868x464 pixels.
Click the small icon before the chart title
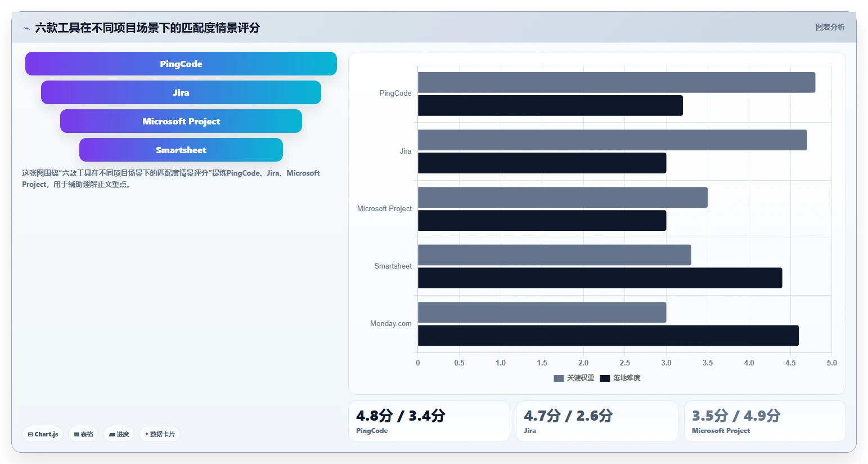pos(26,28)
